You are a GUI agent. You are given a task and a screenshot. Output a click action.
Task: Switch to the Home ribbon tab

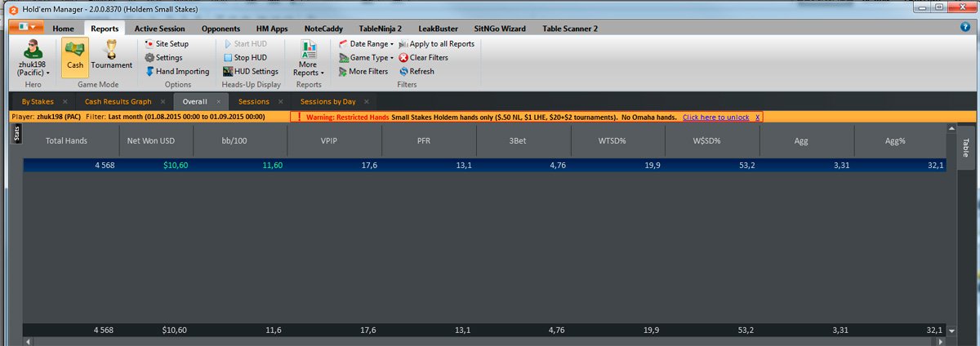tap(63, 29)
